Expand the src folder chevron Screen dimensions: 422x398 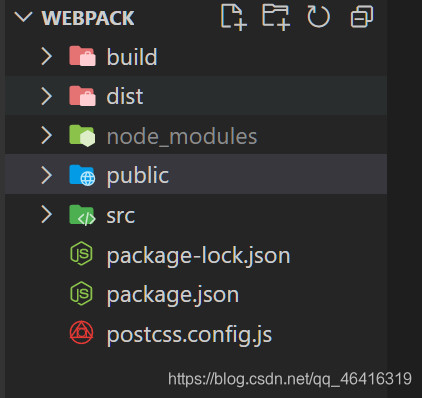point(47,214)
